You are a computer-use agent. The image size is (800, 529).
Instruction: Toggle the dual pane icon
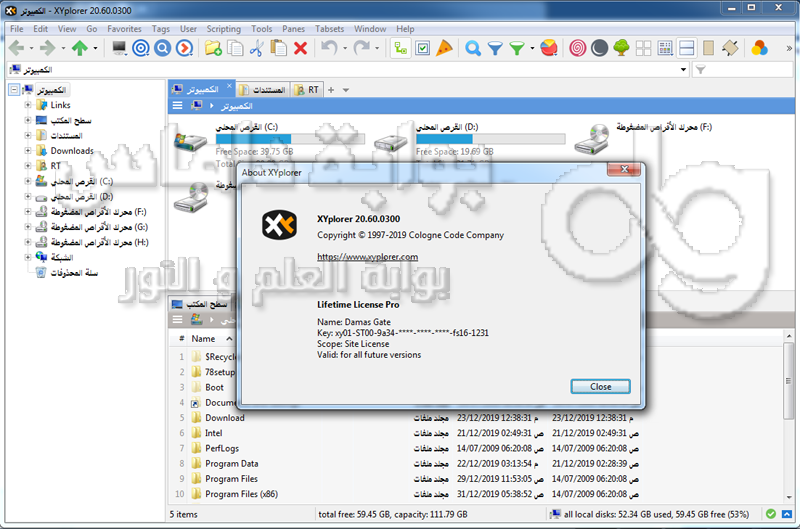[687, 48]
